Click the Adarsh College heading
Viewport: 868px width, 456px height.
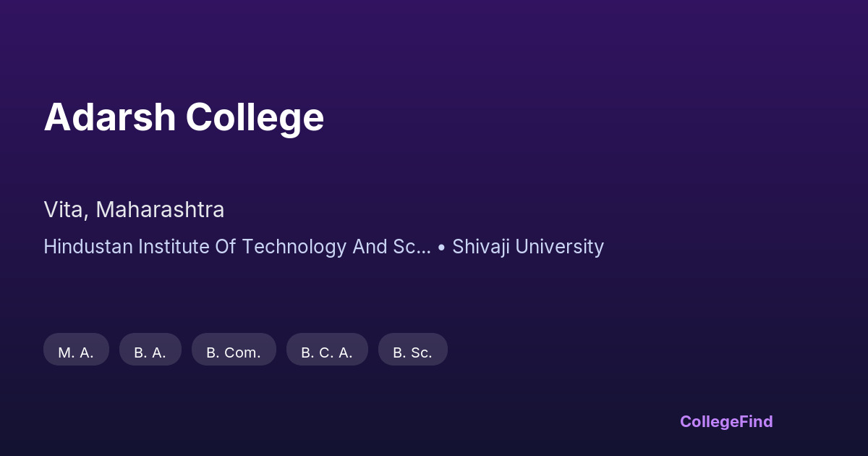(x=184, y=117)
